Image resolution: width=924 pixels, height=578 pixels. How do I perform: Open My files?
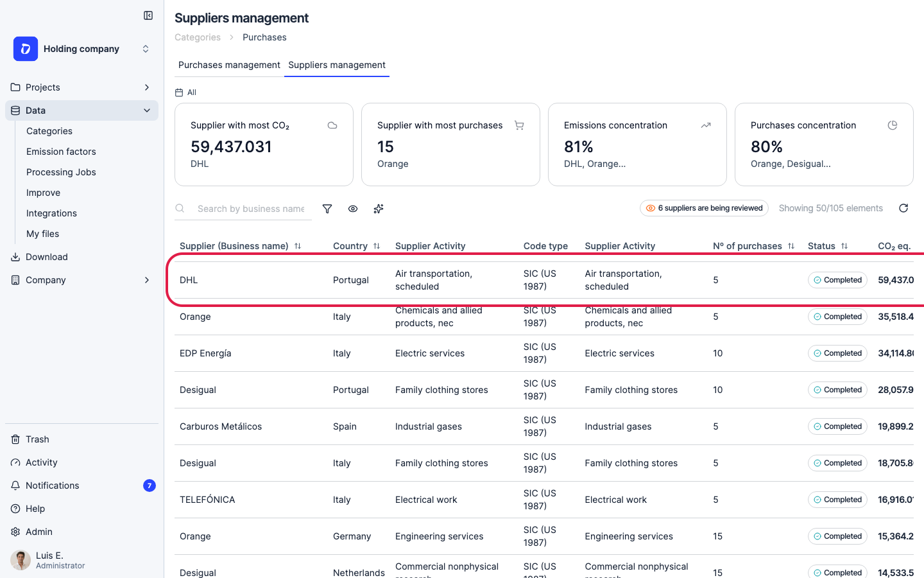[x=42, y=234]
